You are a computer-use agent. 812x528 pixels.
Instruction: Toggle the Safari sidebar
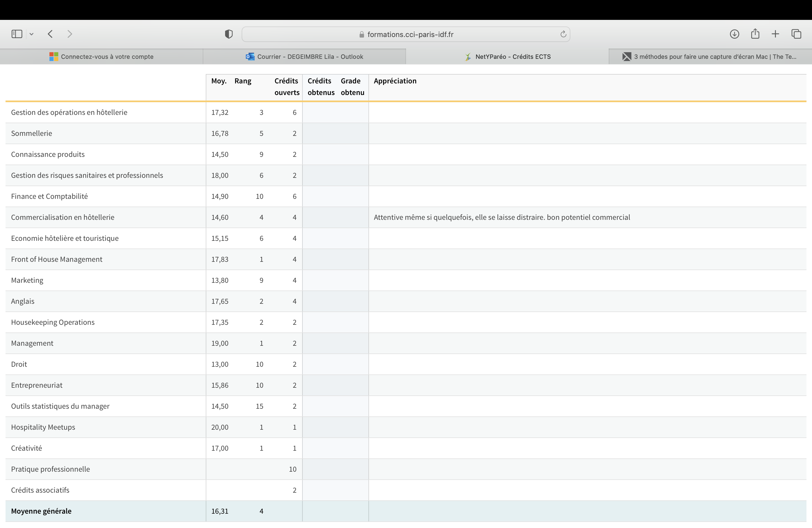(x=17, y=34)
